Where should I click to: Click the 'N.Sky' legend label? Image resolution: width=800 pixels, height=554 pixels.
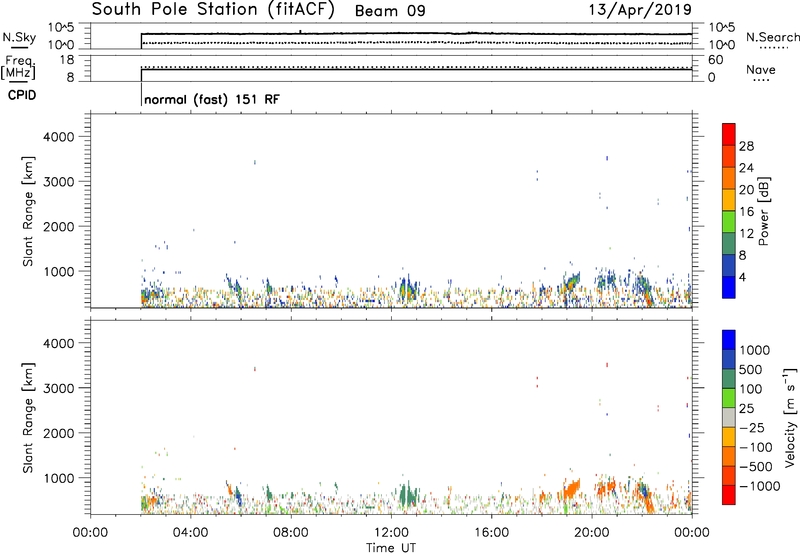point(19,37)
